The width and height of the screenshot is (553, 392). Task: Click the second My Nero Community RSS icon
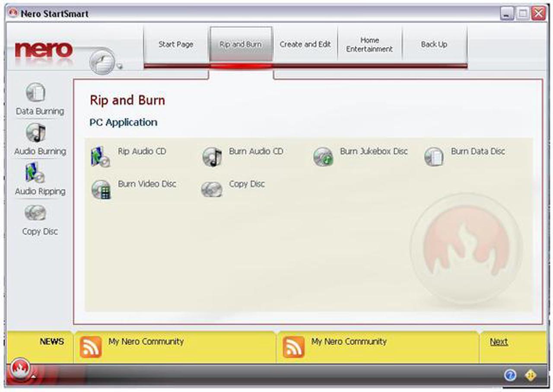pos(294,347)
